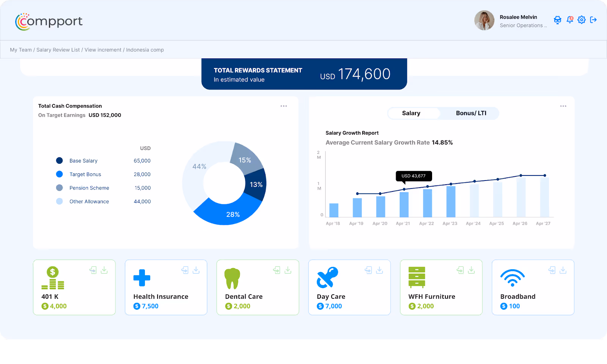Download the WFH Furniture statement

point(472,270)
